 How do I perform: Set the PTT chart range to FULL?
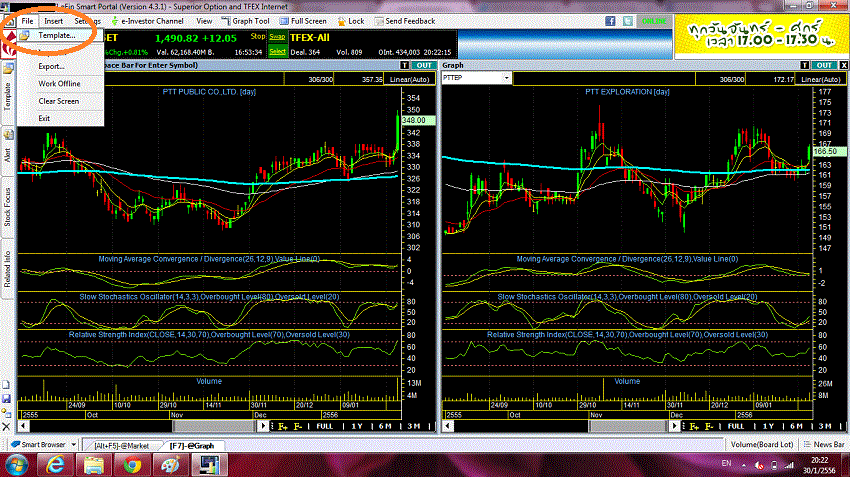coord(325,427)
